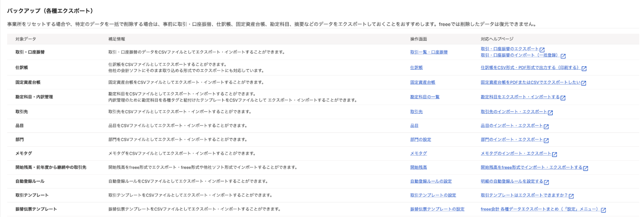
Task: Click external-link icon after 勘定科目をエクスポート・インポートする
Action: (563, 98)
